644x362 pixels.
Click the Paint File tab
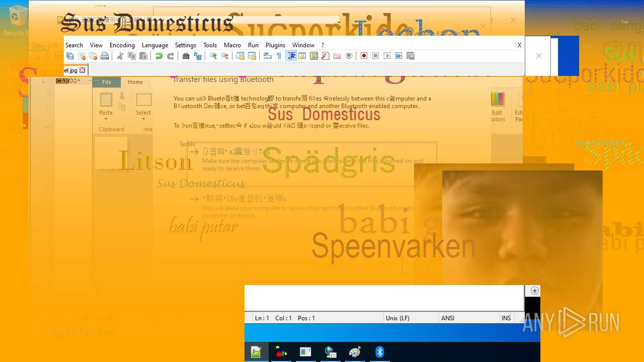[107, 82]
